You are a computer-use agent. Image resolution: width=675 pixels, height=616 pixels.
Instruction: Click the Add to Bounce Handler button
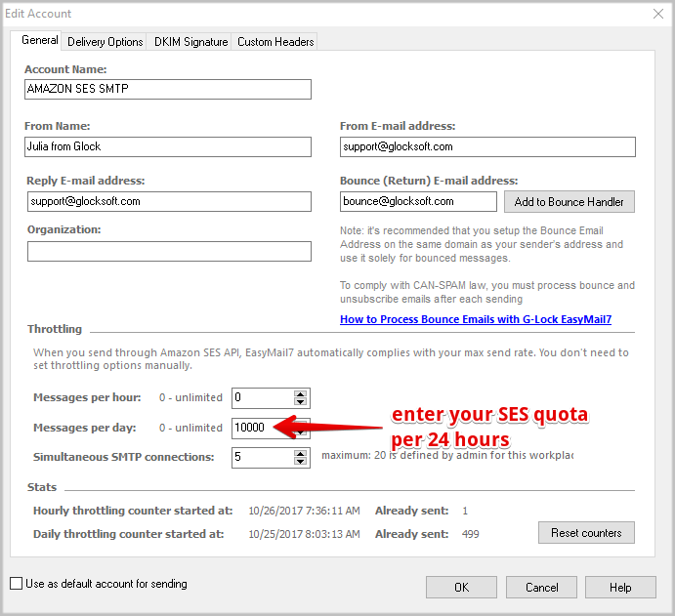coord(570,202)
